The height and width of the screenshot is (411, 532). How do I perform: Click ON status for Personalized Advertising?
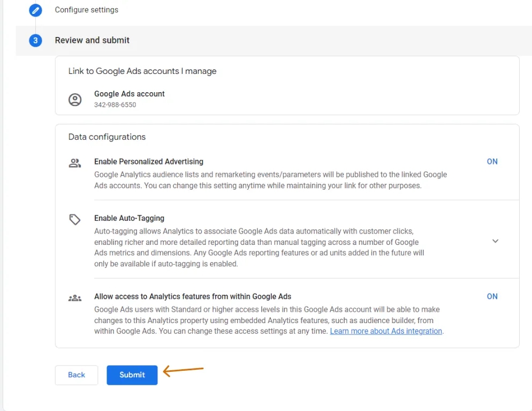click(492, 162)
